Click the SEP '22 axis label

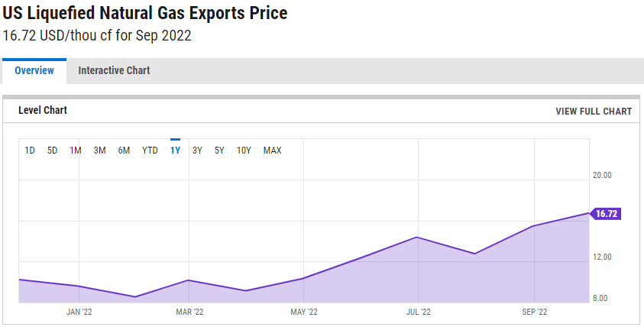(534, 312)
